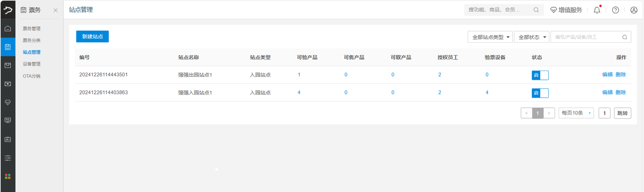Open the help question mark icon
The image size is (644, 192).
click(x=615, y=10)
